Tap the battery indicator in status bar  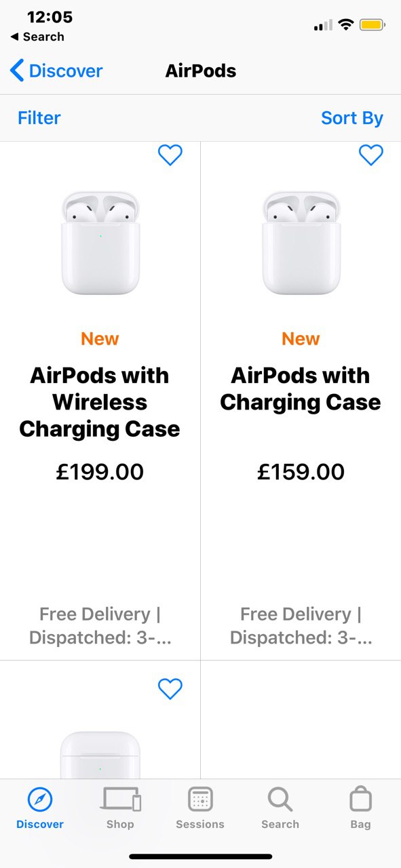coord(372,25)
